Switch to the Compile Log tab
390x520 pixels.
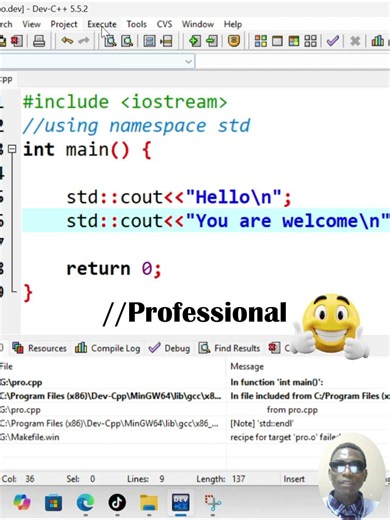point(107,348)
